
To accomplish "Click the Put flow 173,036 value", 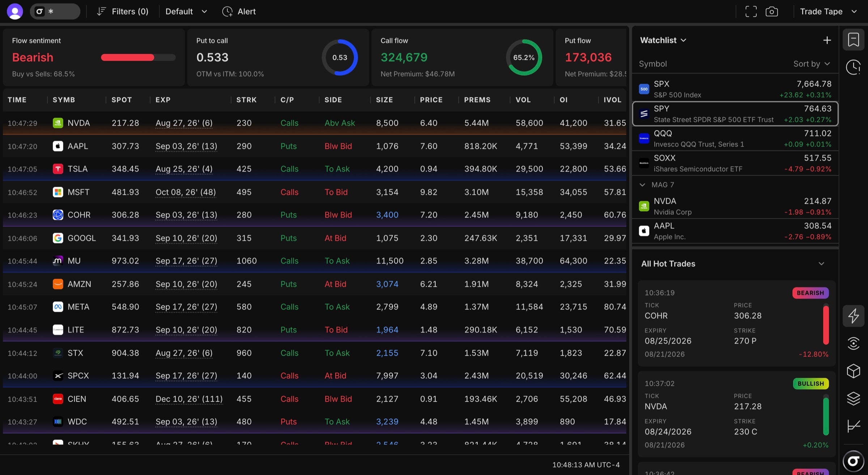I will 588,57.
